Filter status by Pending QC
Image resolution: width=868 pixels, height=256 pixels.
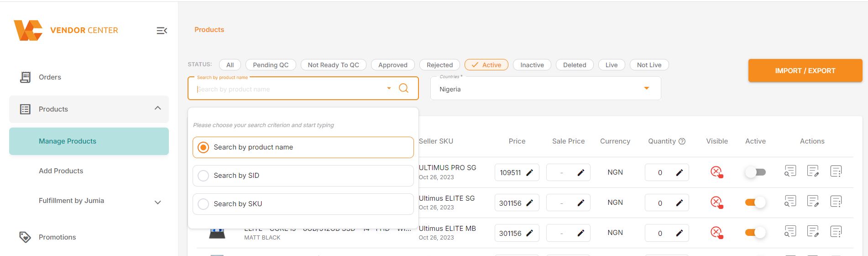(271, 65)
